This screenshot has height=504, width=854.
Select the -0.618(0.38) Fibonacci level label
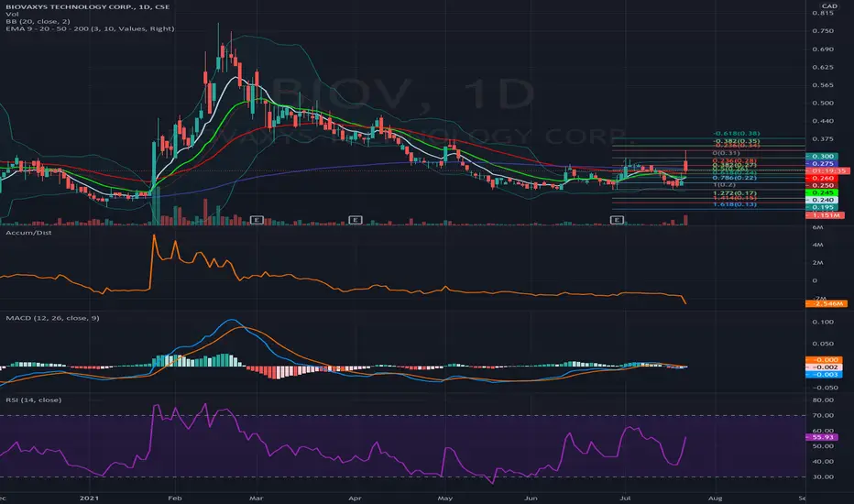(x=737, y=134)
